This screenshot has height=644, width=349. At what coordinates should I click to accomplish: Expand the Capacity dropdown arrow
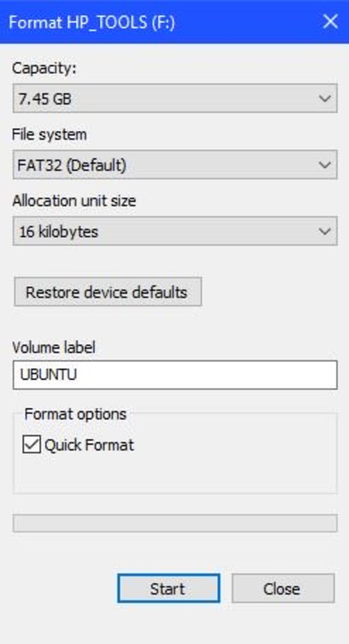click(324, 99)
